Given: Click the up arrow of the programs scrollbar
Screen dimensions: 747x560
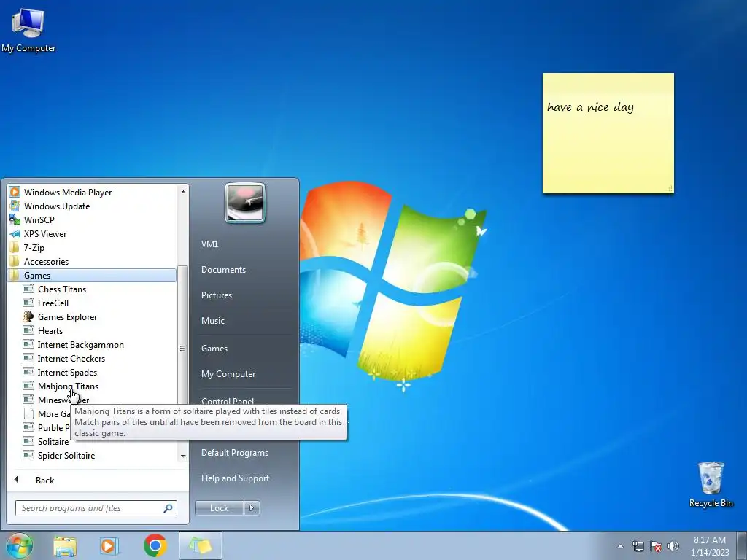Looking at the screenshot, I should [182, 192].
